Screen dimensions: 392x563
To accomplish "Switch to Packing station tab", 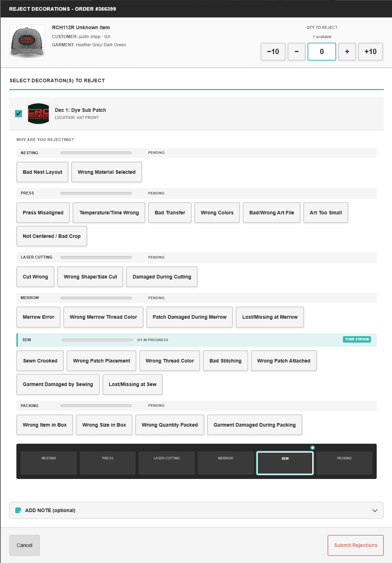I will [x=344, y=463].
